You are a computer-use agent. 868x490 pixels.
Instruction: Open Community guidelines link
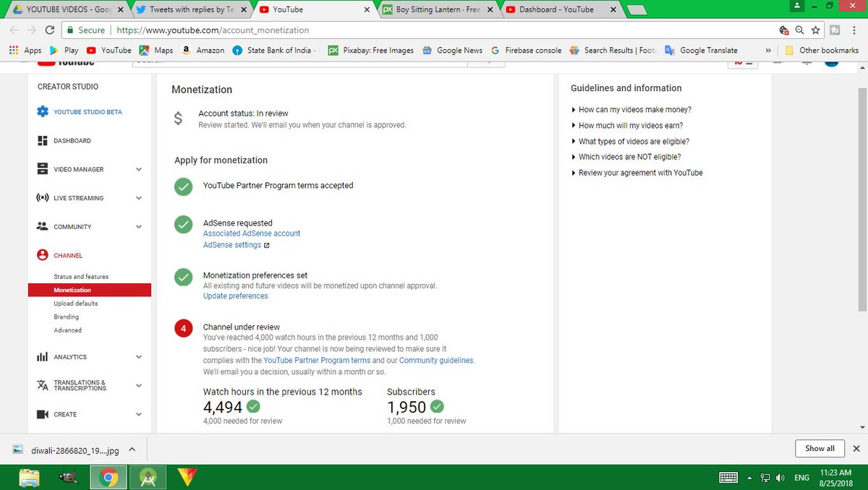436,360
